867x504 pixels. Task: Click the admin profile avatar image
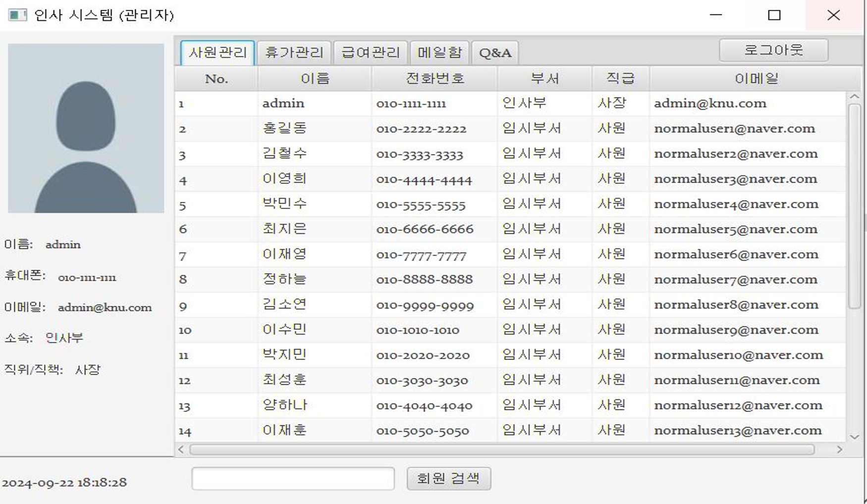coord(86,128)
